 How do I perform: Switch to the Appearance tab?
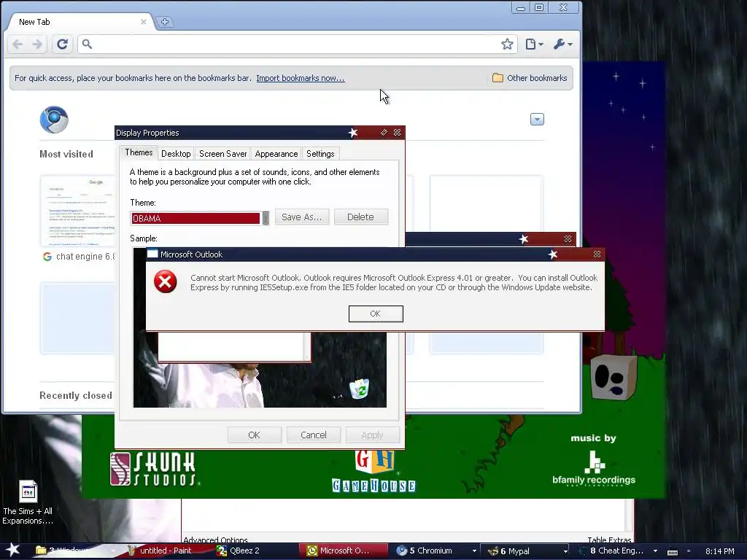point(276,154)
